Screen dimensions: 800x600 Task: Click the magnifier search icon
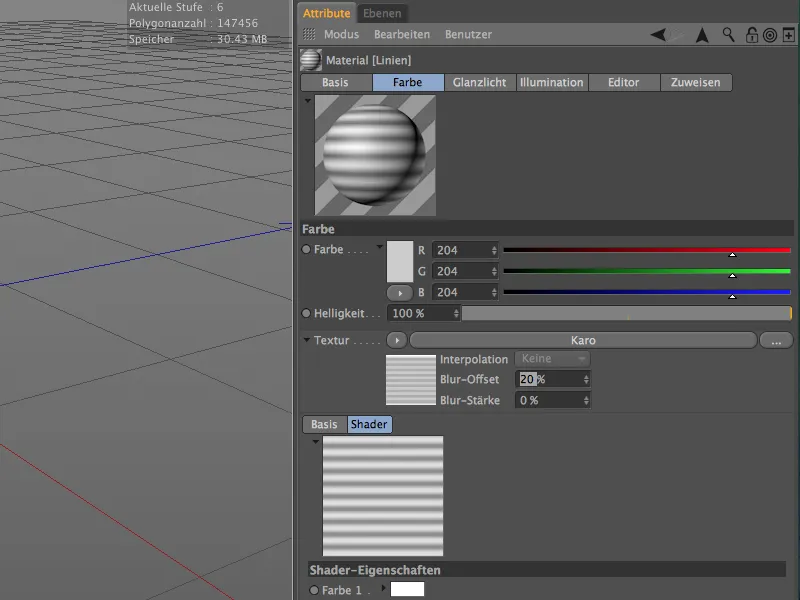click(x=728, y=35)
